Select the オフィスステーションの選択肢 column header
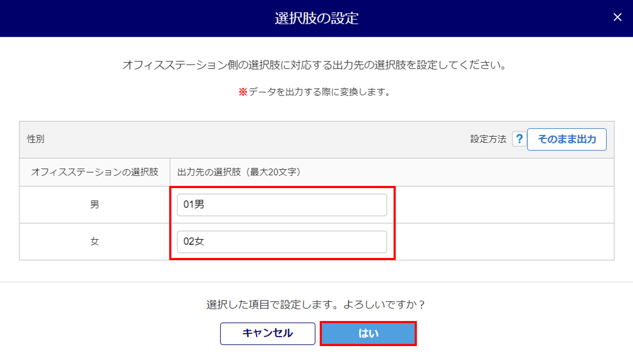This screenshot has width=633, height=364. (x=95, y=172)
